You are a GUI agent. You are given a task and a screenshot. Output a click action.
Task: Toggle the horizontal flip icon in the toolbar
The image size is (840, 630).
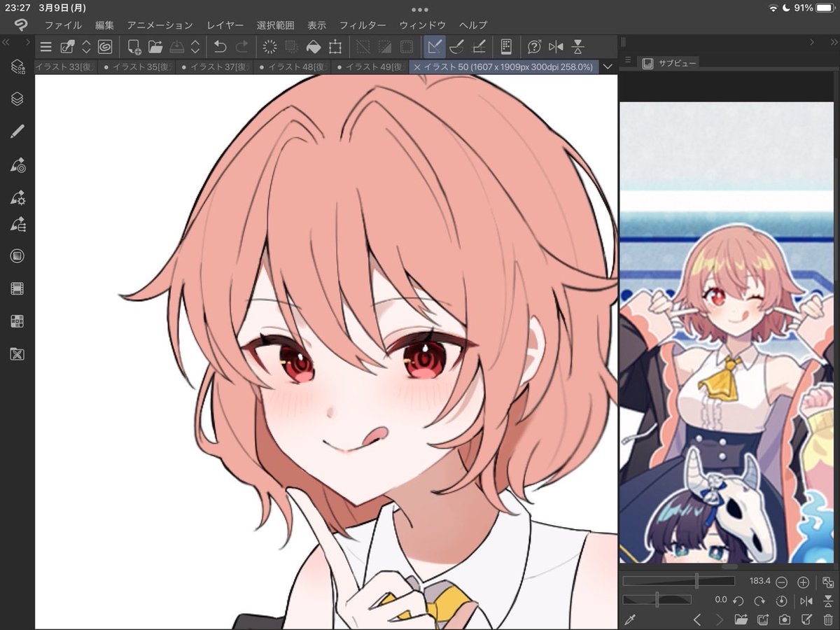[x=556, y=47]
